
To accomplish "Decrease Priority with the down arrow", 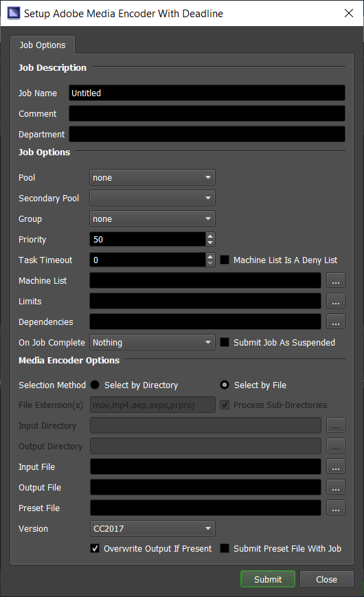I will (x=210, y=243).
